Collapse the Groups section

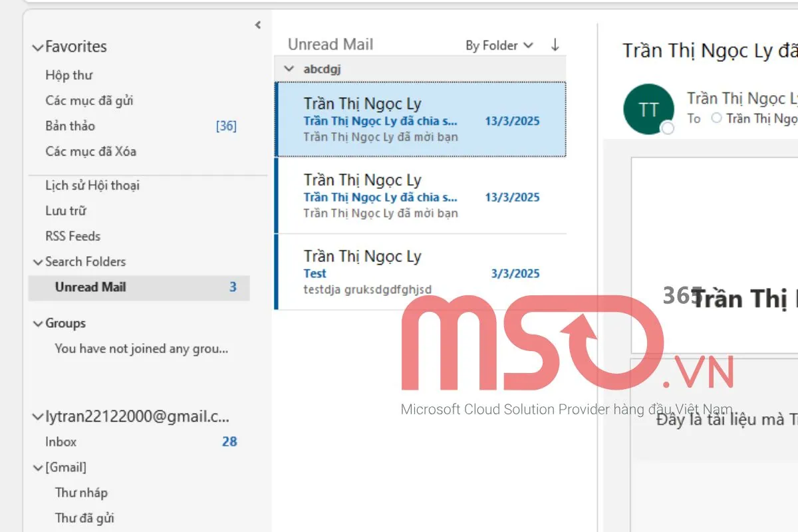[x=38, y=324]
